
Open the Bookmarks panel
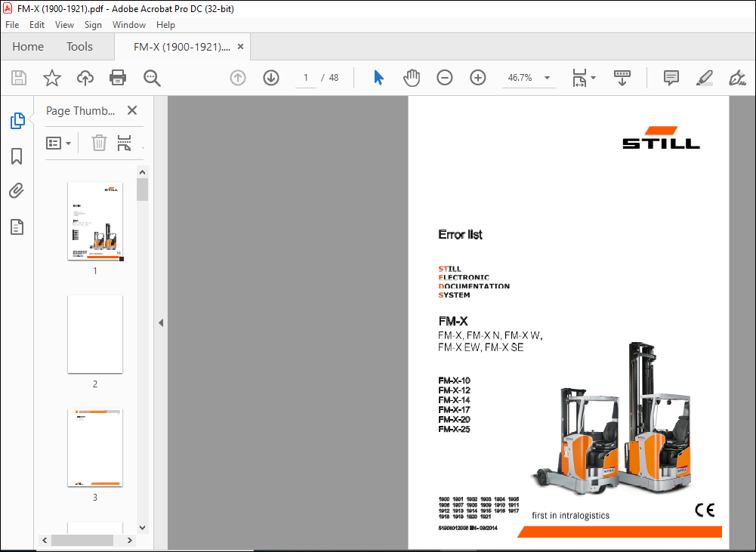(x=17, y=156)
